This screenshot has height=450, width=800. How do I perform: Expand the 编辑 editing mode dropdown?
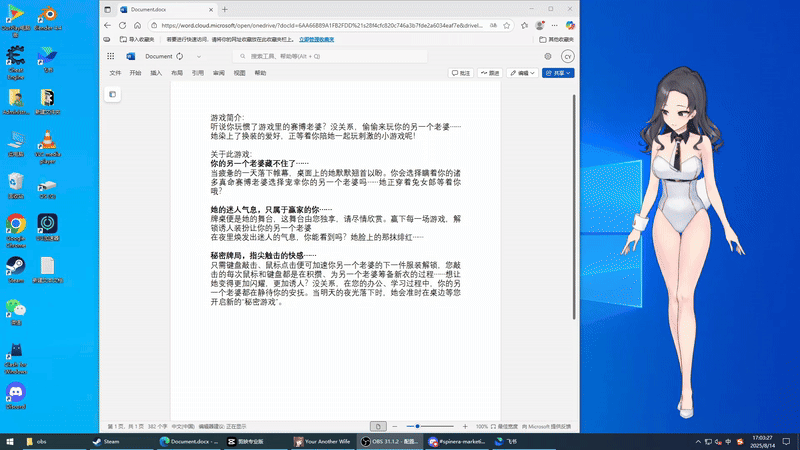[522, 73]
